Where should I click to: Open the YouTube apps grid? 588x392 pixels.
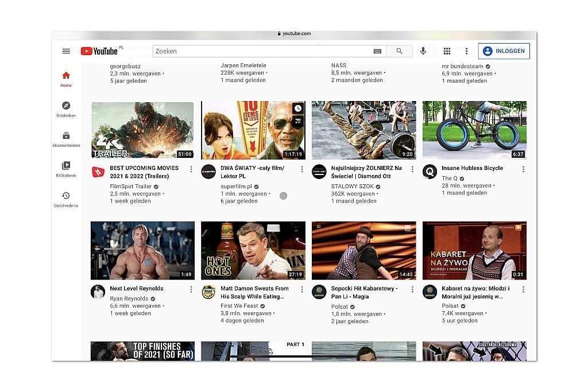[447, 51]
